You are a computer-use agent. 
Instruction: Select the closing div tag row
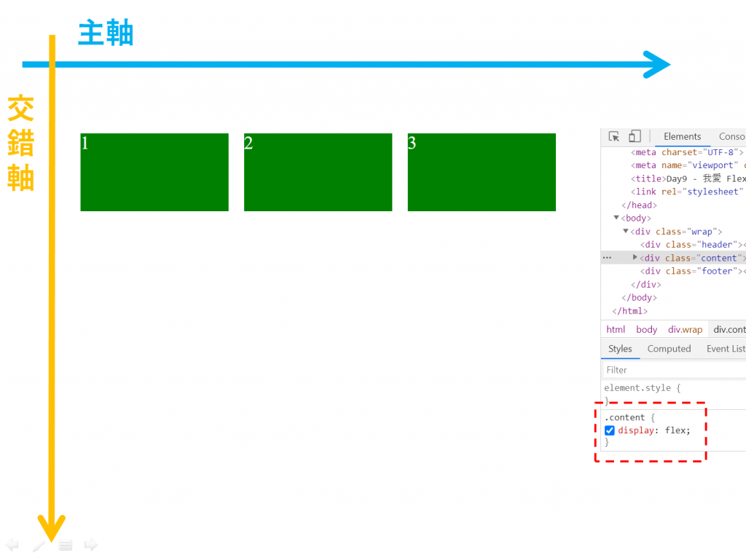645,284
